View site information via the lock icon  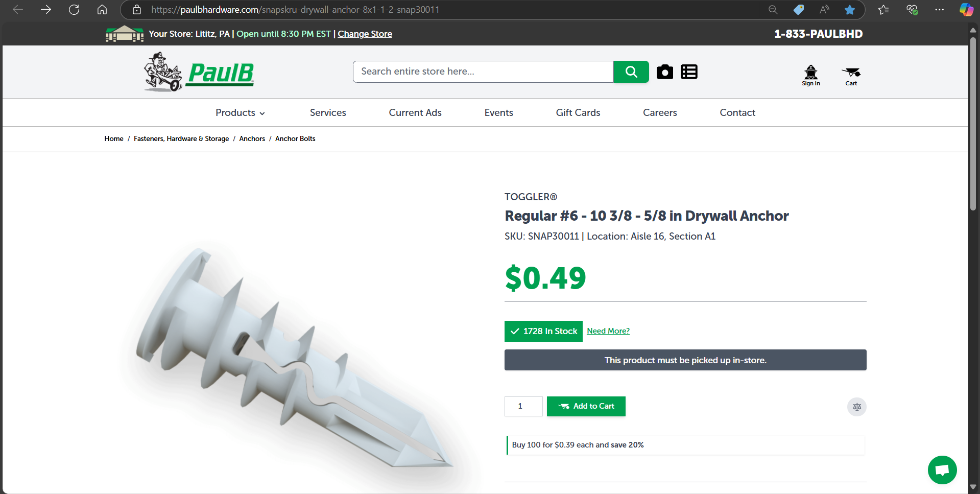(137, 10)
